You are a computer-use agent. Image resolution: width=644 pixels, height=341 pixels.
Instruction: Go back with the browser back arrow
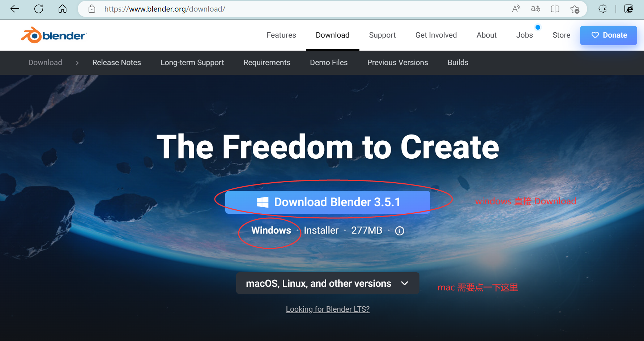click(x=15, y=9)
